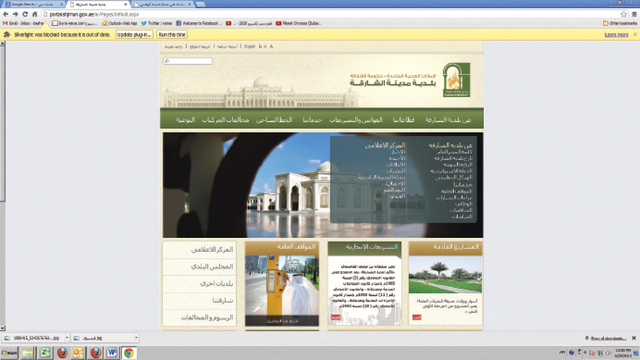Open the Twitter Home bookmark
Screen dimensions: 640x360
point(156,24)
